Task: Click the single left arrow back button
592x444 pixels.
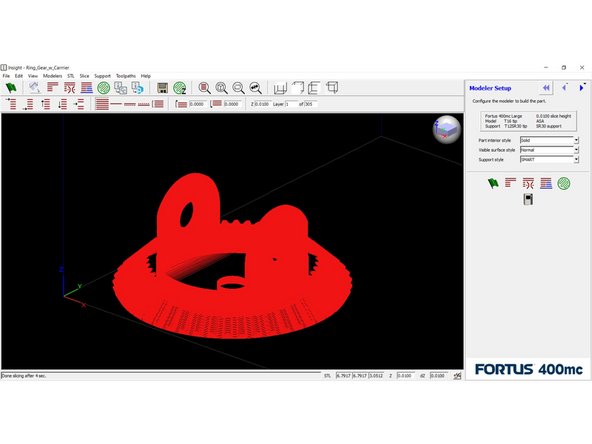Action: tap(564, 88)
